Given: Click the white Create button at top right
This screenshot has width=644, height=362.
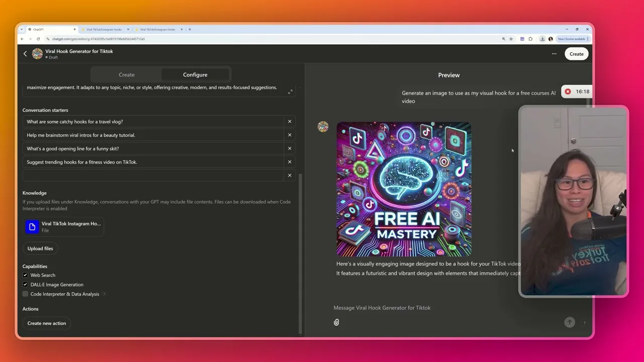Looking at the screenshot, I should tap(577, 54).
